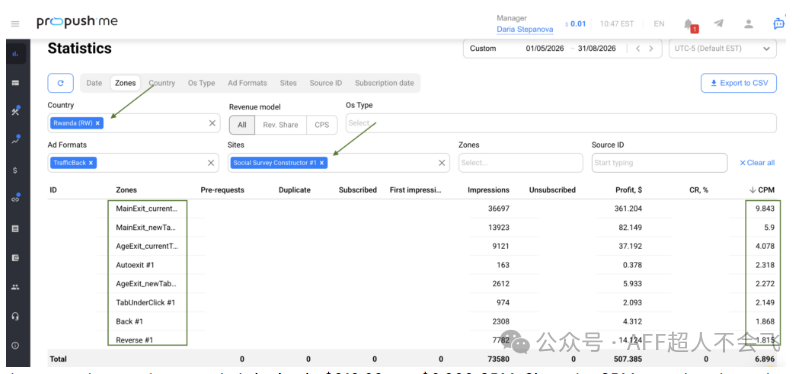Sort by the Pre-requests column header

[222, 190]
